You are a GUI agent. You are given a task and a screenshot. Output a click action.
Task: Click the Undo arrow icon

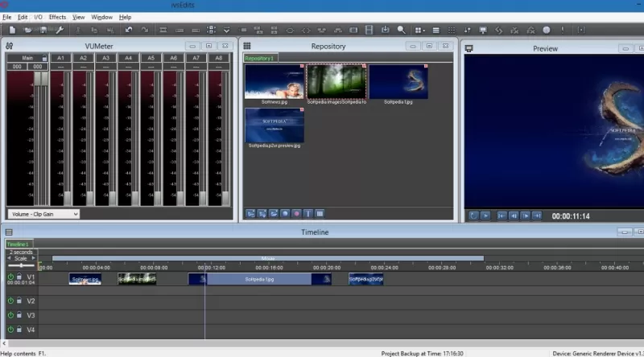tap(129, 30)
